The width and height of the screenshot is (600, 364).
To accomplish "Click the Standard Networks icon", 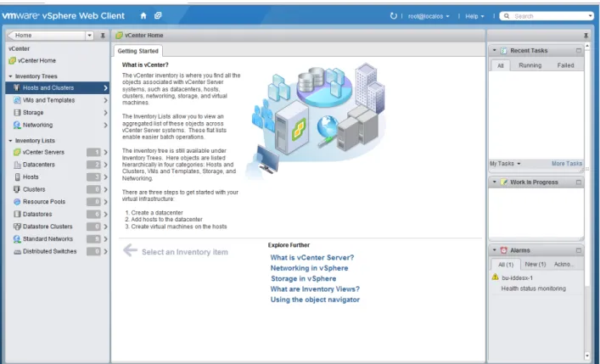I will (17, 238).
